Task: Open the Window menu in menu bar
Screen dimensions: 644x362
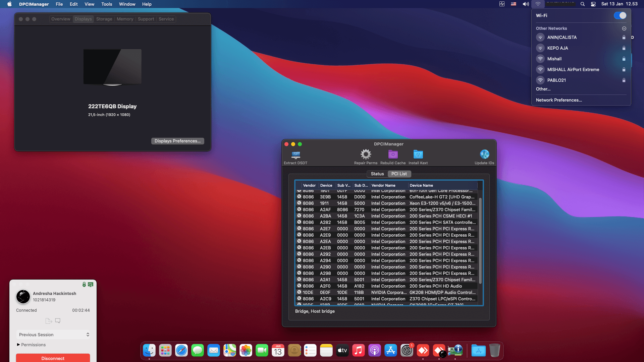Action: [x=127, y=4]
